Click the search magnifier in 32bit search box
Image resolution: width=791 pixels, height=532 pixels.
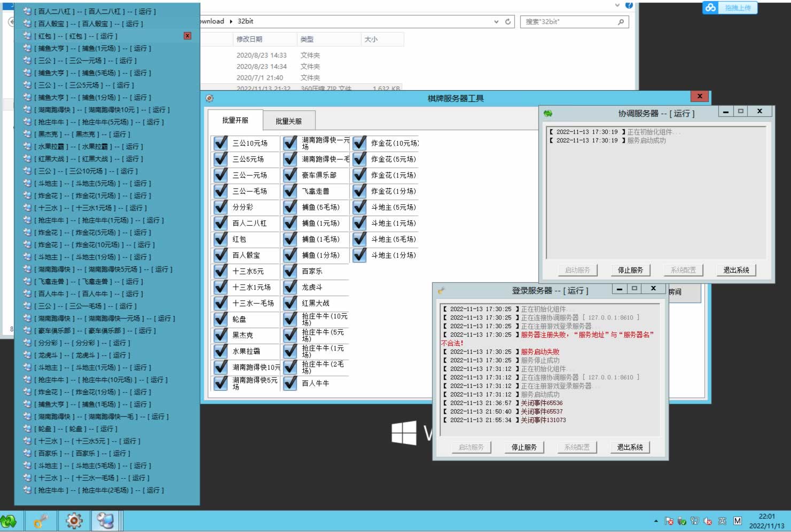click(621, 22)
